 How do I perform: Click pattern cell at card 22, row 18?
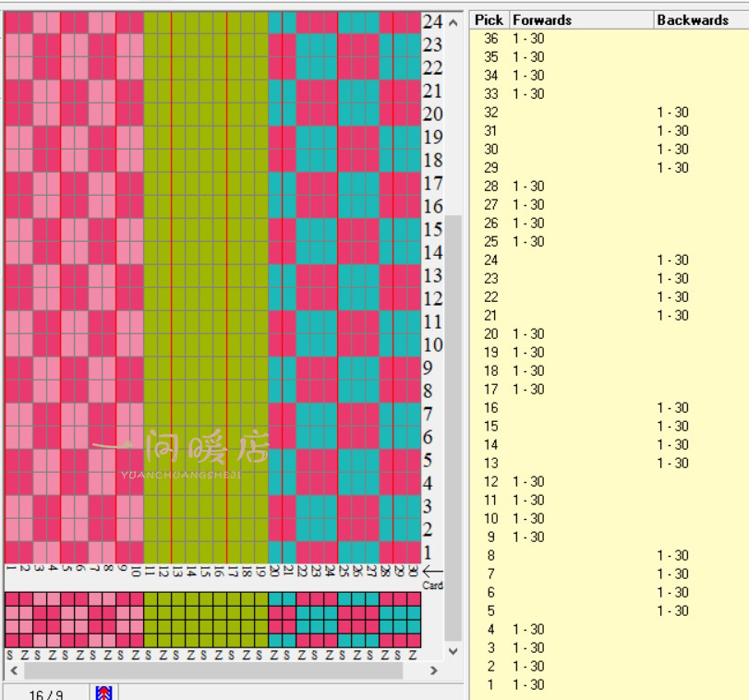[303, 161]
